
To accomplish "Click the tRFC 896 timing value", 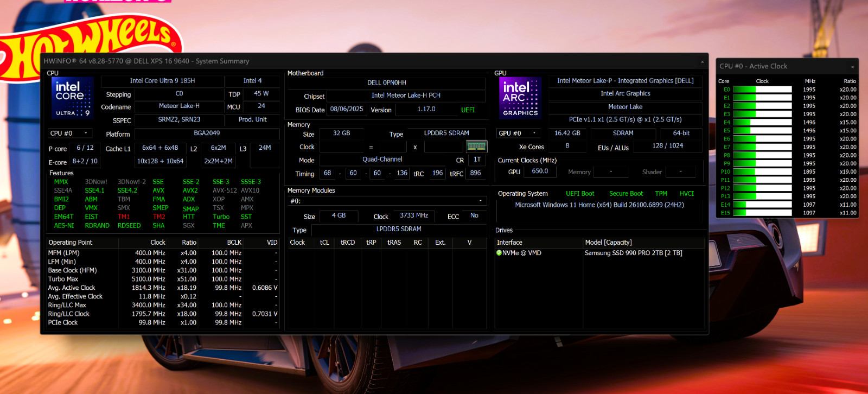I will (x=475, y=173).
